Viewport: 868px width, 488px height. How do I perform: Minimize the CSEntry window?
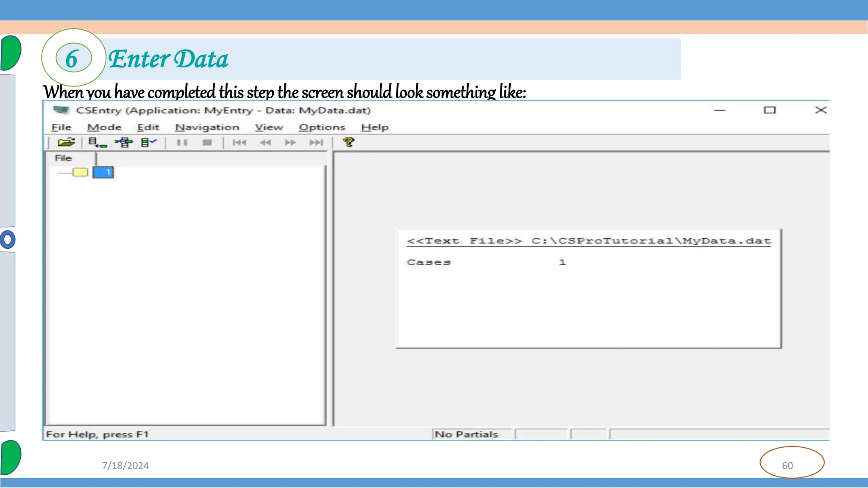click(720, 110)
